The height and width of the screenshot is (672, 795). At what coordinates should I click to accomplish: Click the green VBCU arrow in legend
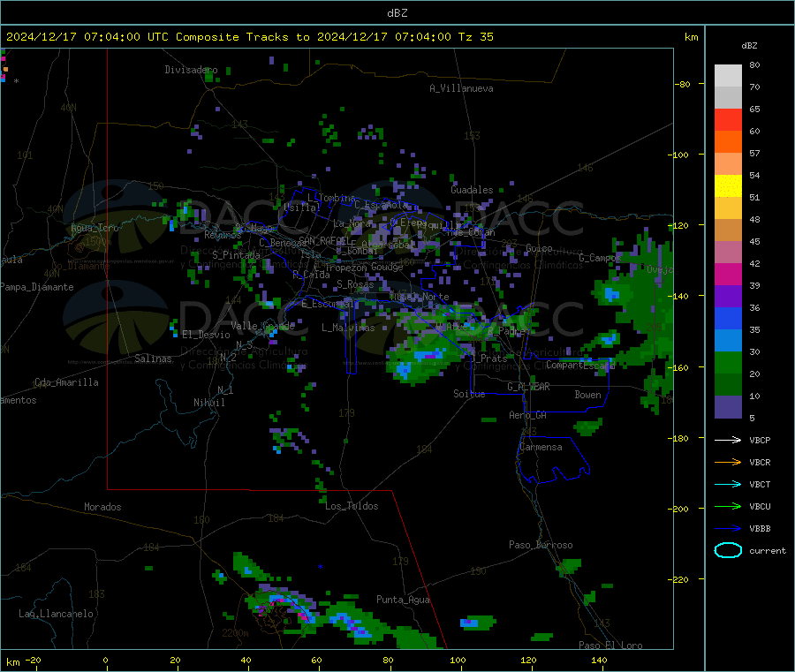(728, 506)
